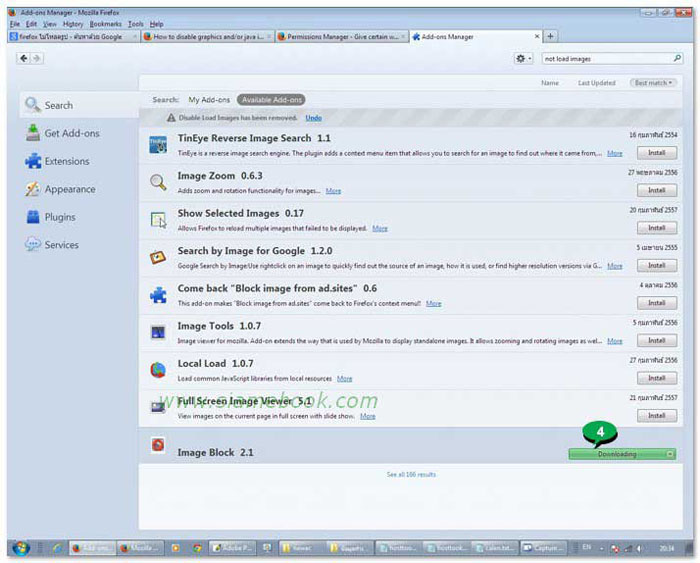Install Full Screen Image Viewer
This screenshot has height=563, width=700.
[x=657, y=415]
